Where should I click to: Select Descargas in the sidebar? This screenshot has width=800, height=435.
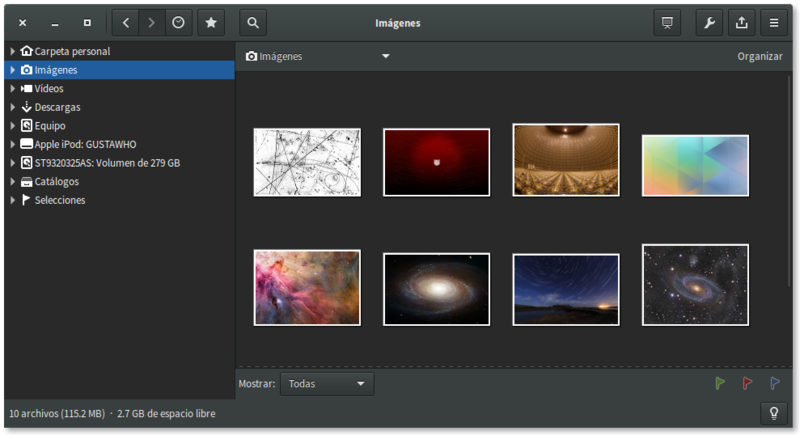coord(57,107)
